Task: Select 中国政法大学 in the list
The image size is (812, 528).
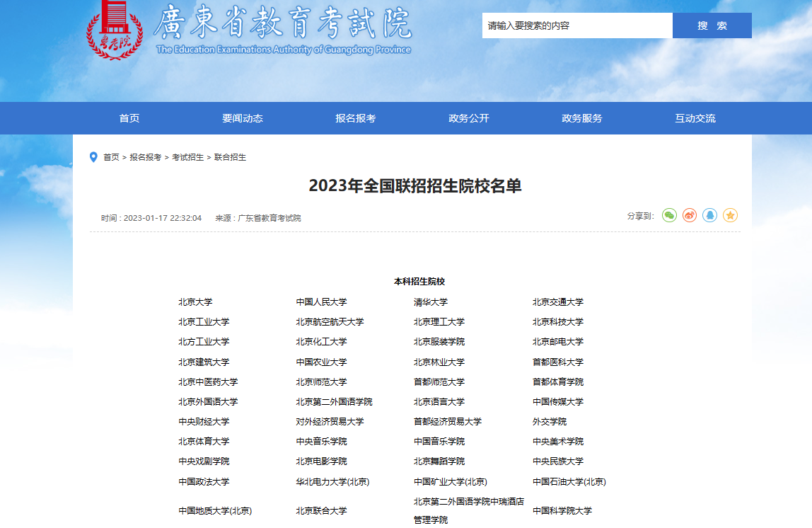Action: pyautogui.click(x=204, y=482)
